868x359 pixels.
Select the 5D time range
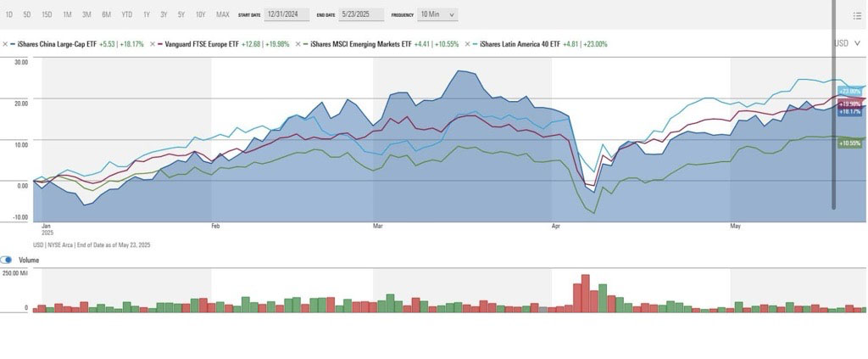(x=26, y=15)
